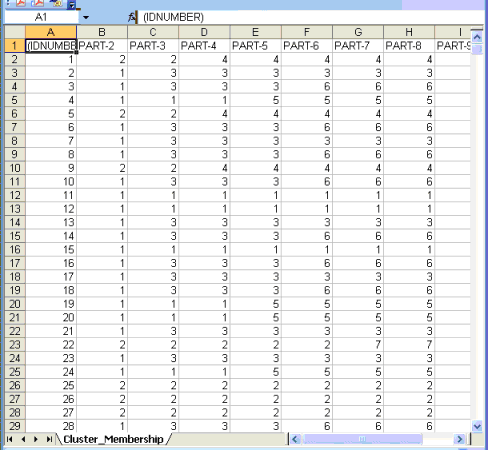Expand the Name Box dropdown arrow
This screenshot has width=488, height=450.
click(x=86, y=17)
